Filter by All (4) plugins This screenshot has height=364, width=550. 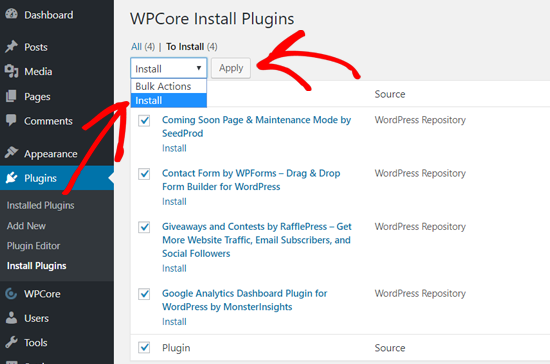pos(143,47)
